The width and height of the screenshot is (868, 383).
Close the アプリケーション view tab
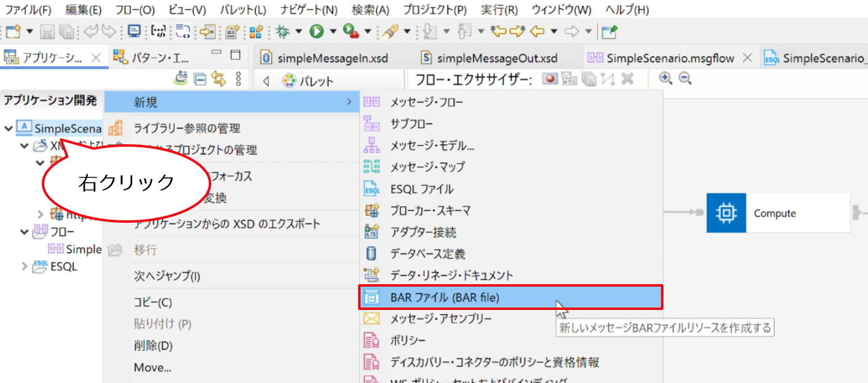[96, 58]
